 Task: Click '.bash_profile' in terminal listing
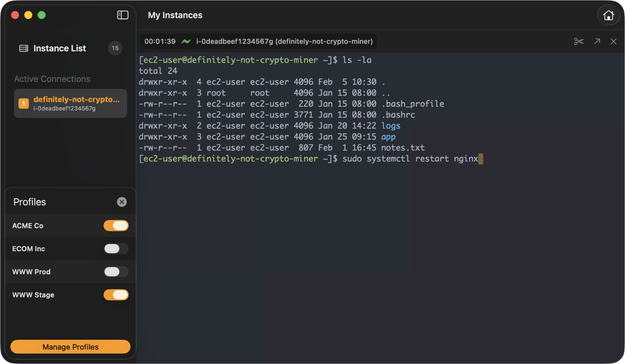pos(412,104)
